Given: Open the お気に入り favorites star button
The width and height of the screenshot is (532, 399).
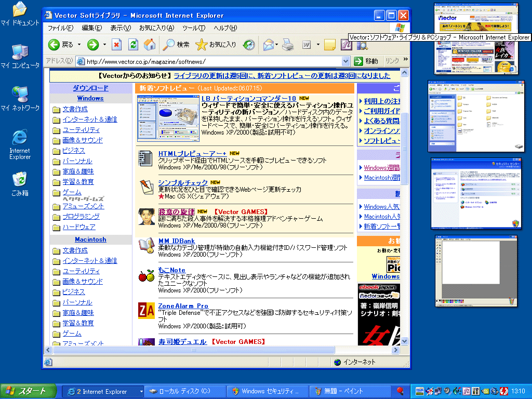Looking at the screenshot, I should [216, 45].
